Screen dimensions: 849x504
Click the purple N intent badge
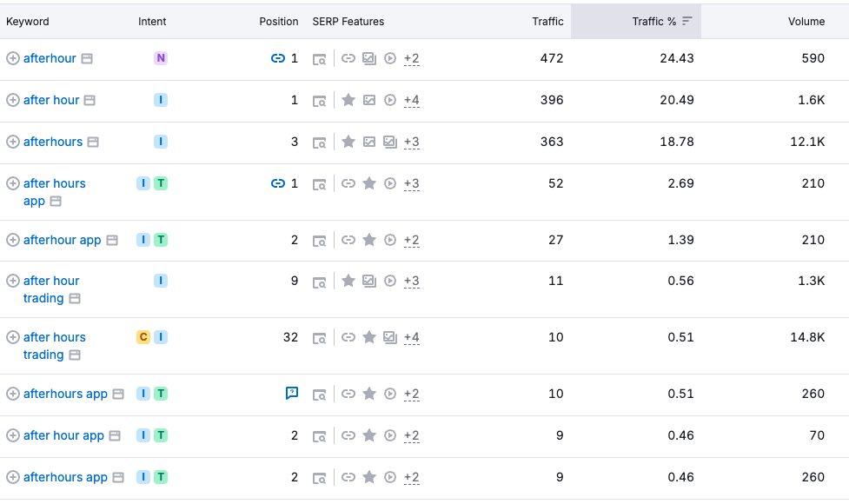pos(161,58)
